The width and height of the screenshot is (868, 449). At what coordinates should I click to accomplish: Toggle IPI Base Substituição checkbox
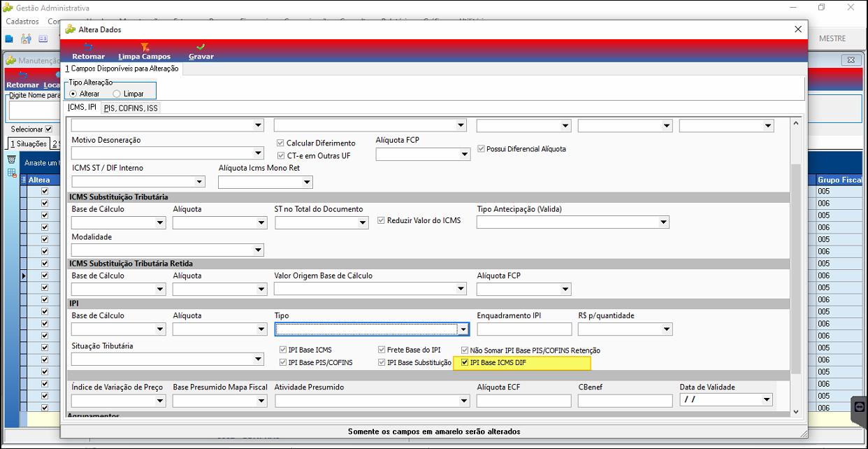[x=382, y=362]
